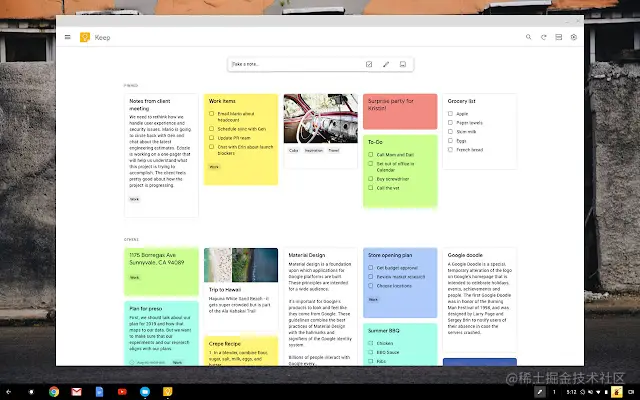Open the Trip to Hawaii beach photo
Screen dimensions: 640x400
pos(241,265)
